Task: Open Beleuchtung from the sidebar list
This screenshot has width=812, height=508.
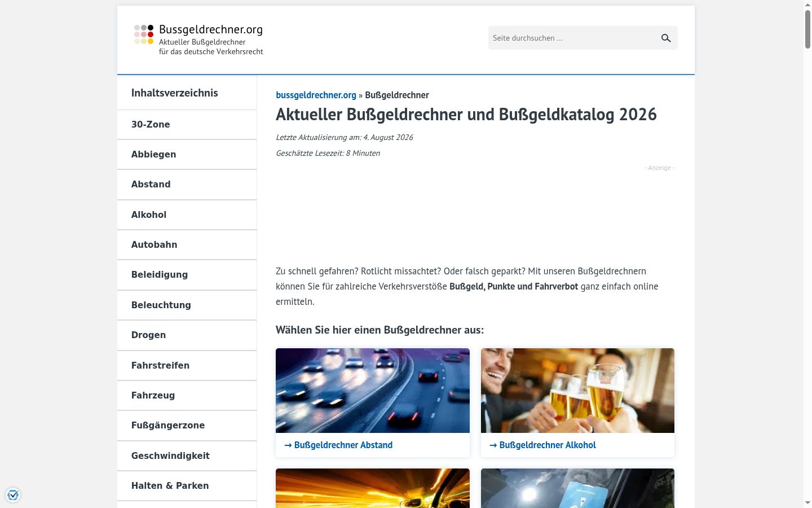Action: click(x=187, y=305)
